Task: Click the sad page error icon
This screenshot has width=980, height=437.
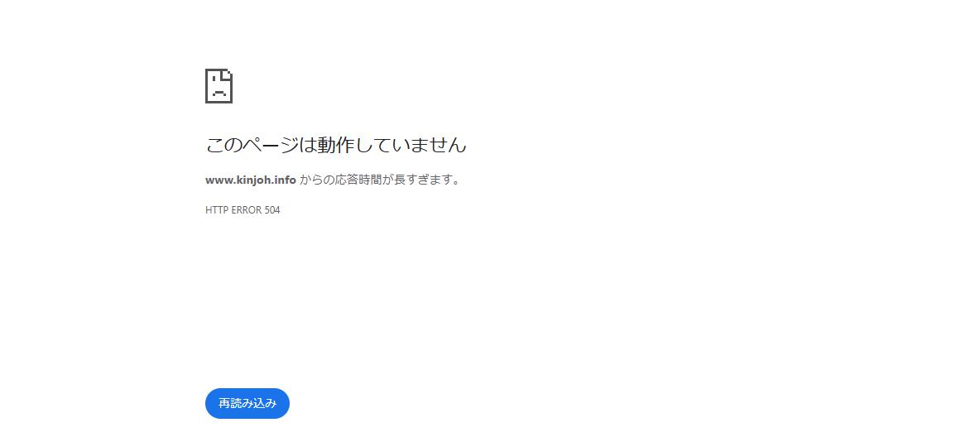Action: click(x=219, y=86)
